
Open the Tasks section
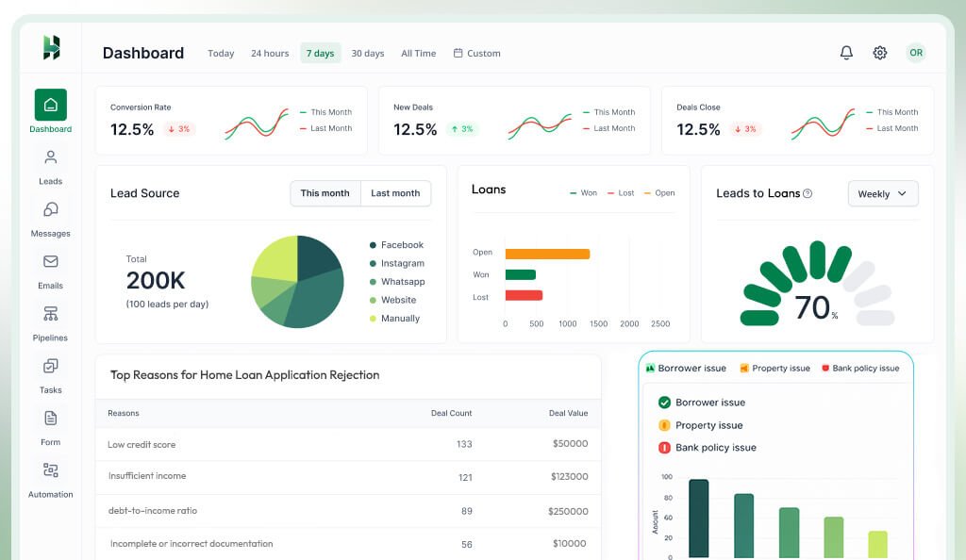pos(49,368)
